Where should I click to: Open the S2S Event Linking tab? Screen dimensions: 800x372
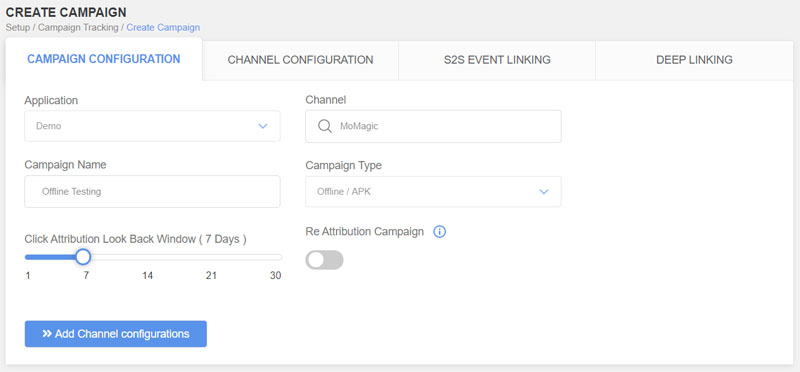[497, 60]
